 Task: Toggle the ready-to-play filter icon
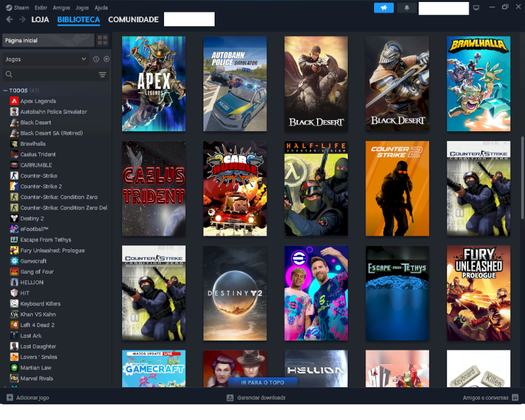click(x=106, y=59)
